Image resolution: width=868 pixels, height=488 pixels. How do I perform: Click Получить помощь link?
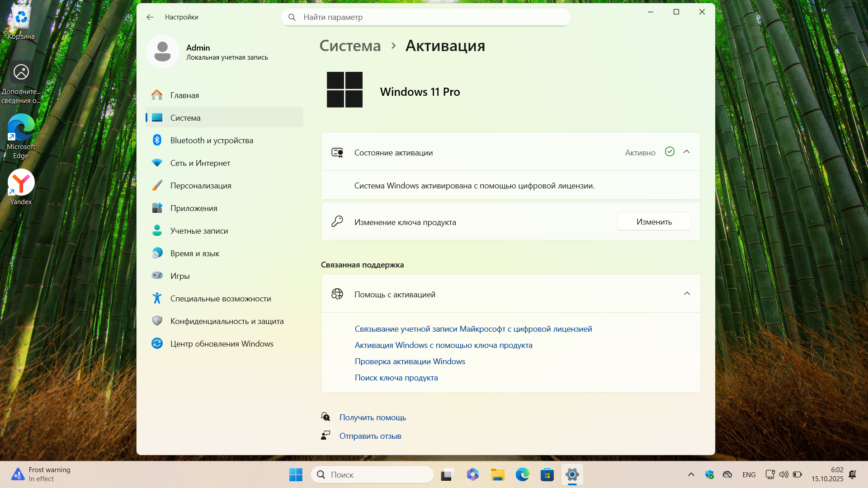[373, 418]
